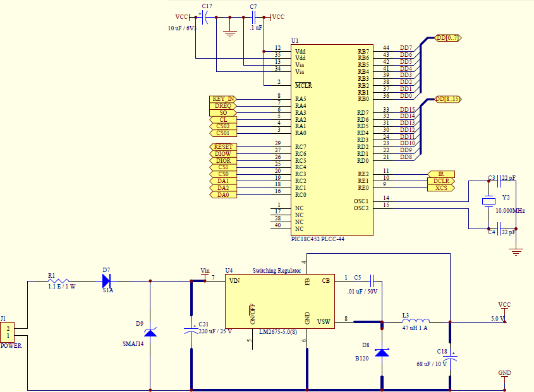
Task: Click the U1 PIC18C452 chip body
Action: click(332, 140)
